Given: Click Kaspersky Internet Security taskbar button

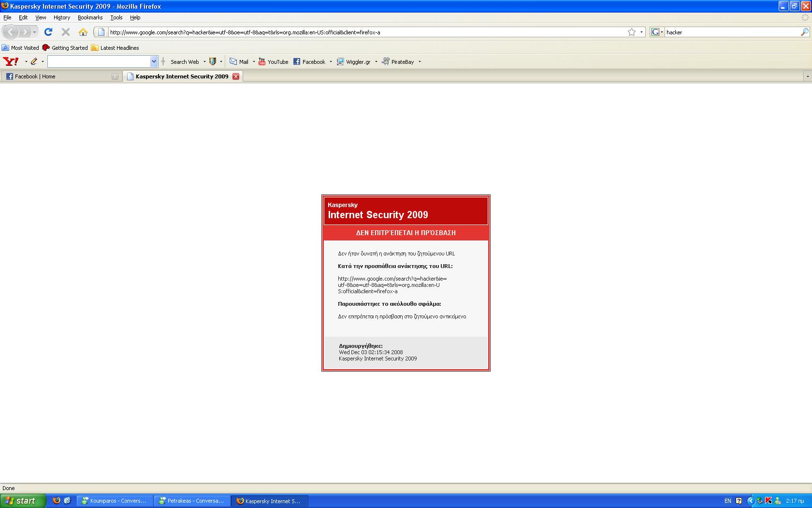Looking at the screenshot, I should pos(270,501).
